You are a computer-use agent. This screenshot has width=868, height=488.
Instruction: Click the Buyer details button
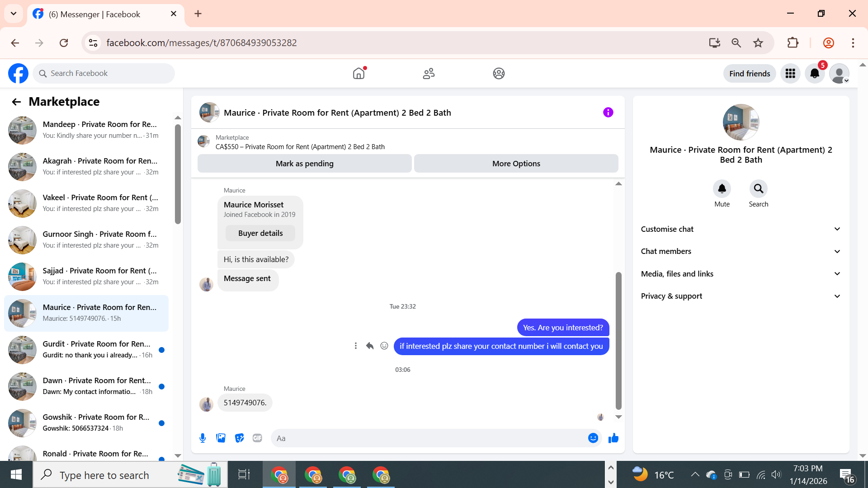pyautogui.click(x=260, y=233)
